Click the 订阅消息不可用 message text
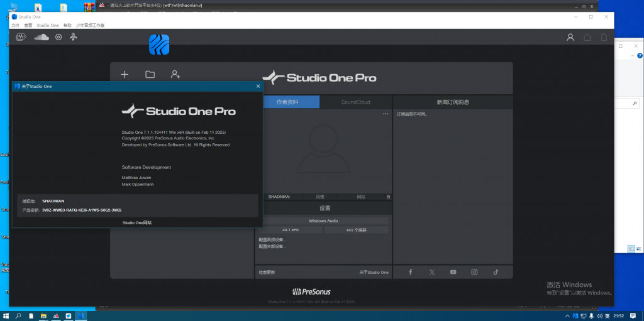 pos(412,114)
